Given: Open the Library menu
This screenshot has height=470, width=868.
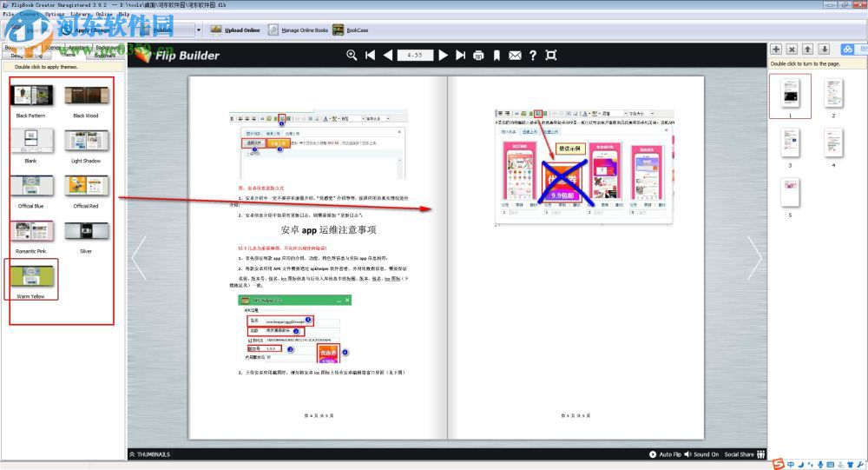Looking at the screenshot, I should point(80,14).
